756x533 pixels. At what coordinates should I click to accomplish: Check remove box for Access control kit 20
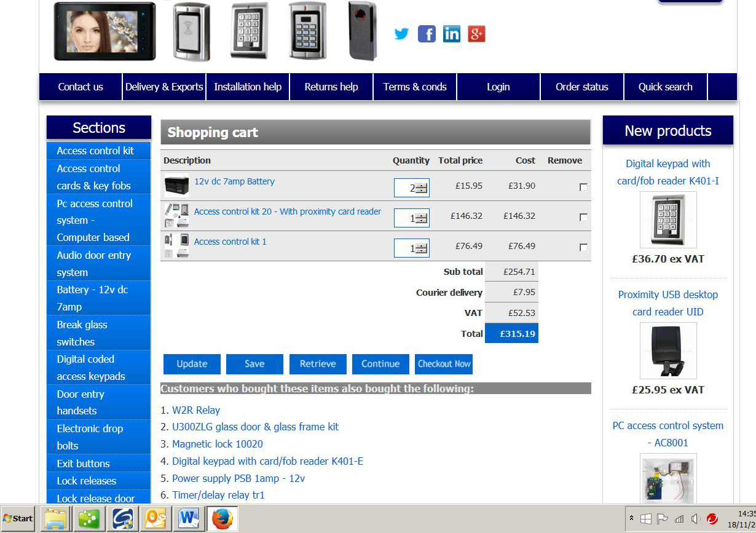point(583,217)
